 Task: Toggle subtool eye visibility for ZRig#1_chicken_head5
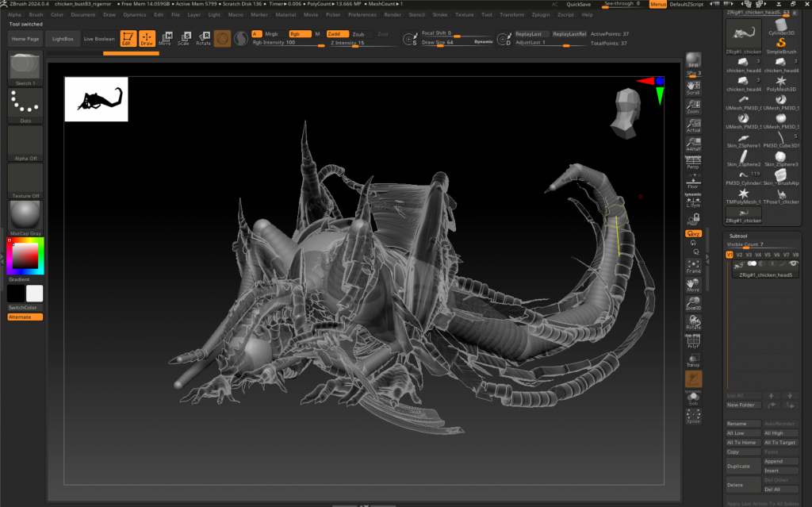(793, 264)
